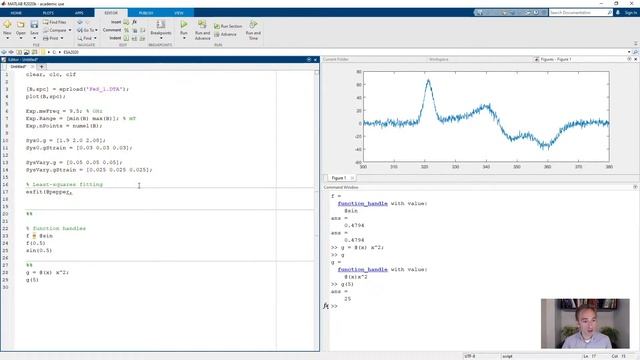Click the 'clear, clc, clf' code line

(x=51, y=75)
